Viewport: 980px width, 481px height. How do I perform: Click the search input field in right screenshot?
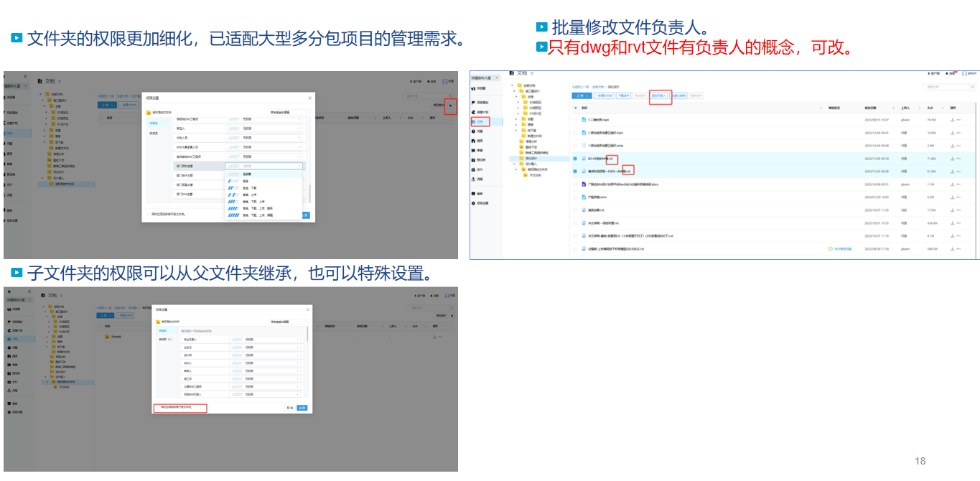tap(946, 87)
